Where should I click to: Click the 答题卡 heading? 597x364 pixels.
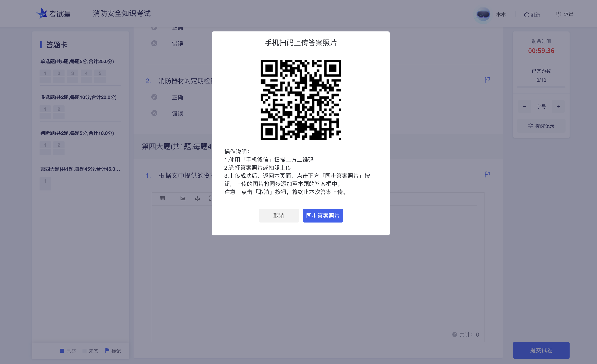pos(57,45)
